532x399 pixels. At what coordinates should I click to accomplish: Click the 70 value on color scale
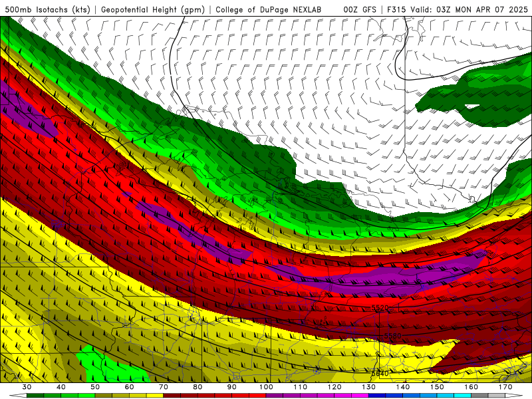point(164,387)
